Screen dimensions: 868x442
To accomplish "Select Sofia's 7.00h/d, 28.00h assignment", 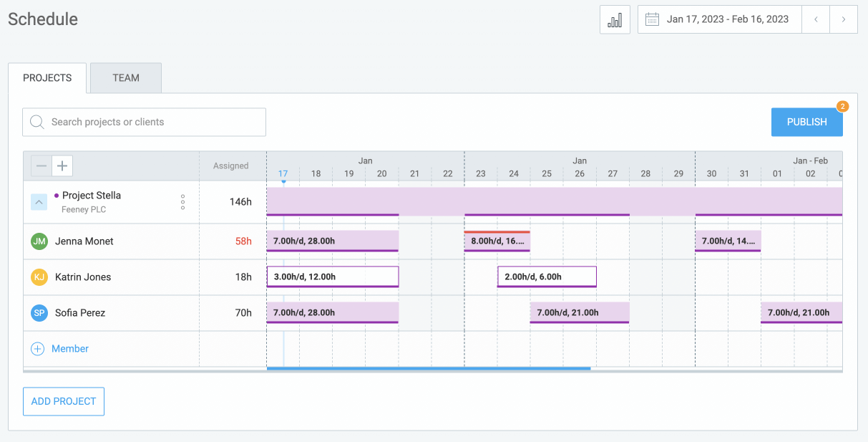I will click(x=333, y=313).
